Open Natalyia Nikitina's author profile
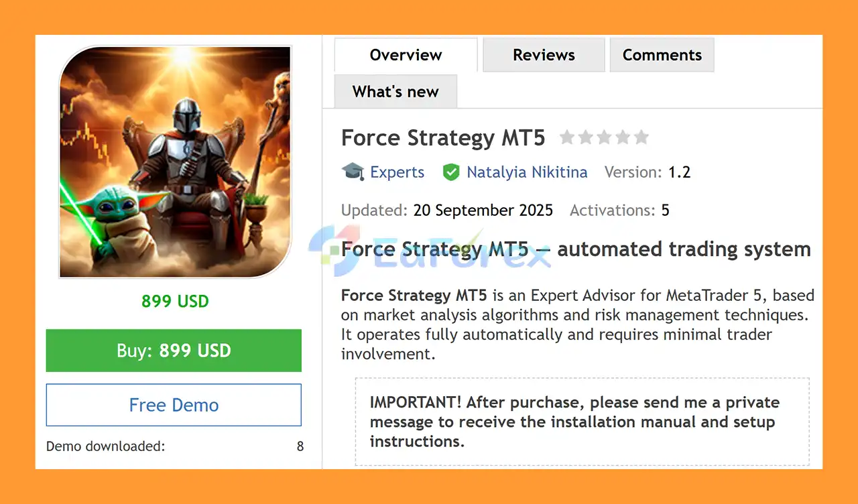The height and width of the screenshot is (504, 858). pos(527,172)
